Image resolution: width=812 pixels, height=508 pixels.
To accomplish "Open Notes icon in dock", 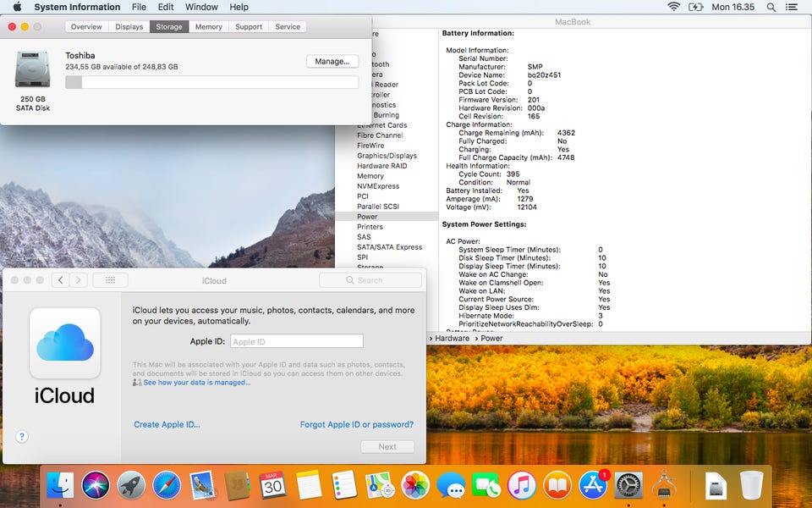I will coord(309,486).
